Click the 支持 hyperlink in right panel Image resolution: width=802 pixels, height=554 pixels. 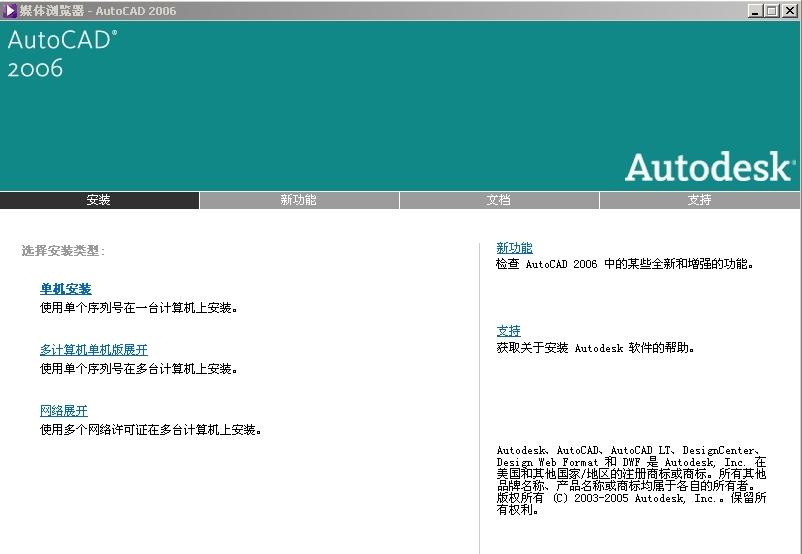pyautogui.click(x=508, y=331)
